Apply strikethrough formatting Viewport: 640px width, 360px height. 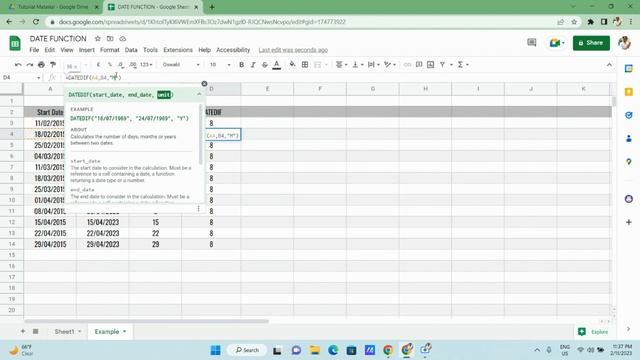tap(264, 64)
